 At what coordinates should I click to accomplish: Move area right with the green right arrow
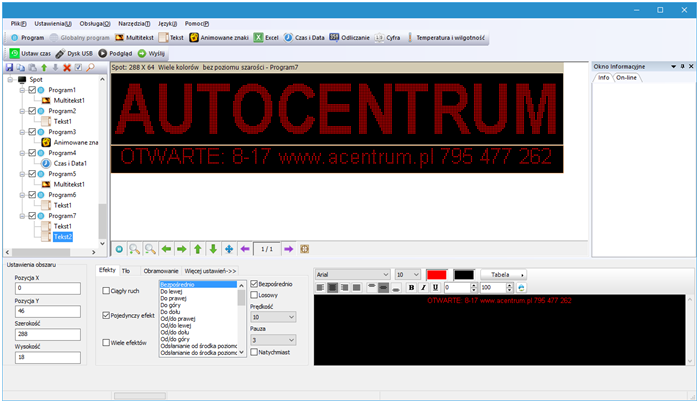point(181,249)
